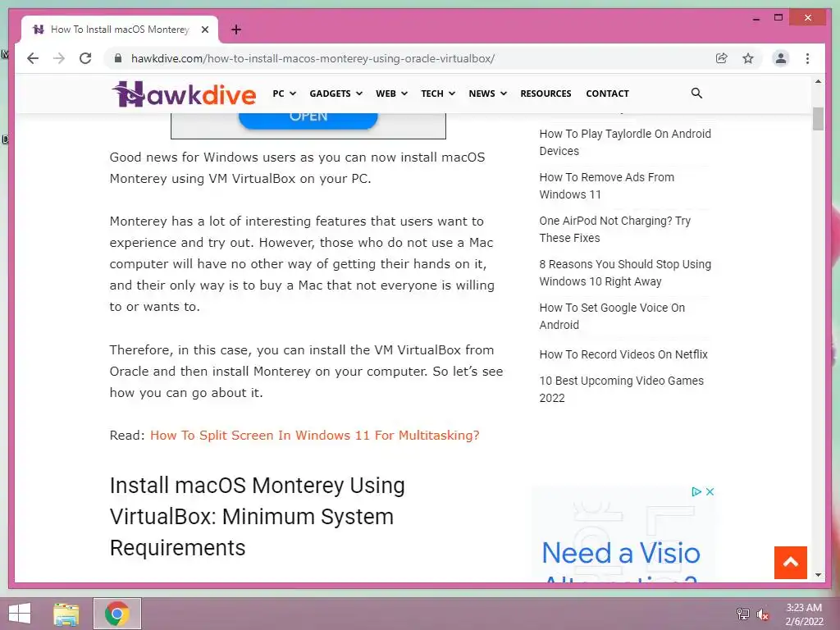Open 'How To Set Google Voice On Android'
Image resolution: width=840 pixels, height=630 pixels.
click(x=612, y=316)
